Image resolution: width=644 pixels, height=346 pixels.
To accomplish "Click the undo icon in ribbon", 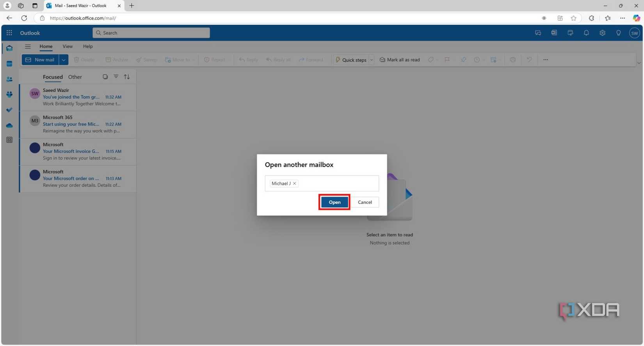I will click(529, 60).
